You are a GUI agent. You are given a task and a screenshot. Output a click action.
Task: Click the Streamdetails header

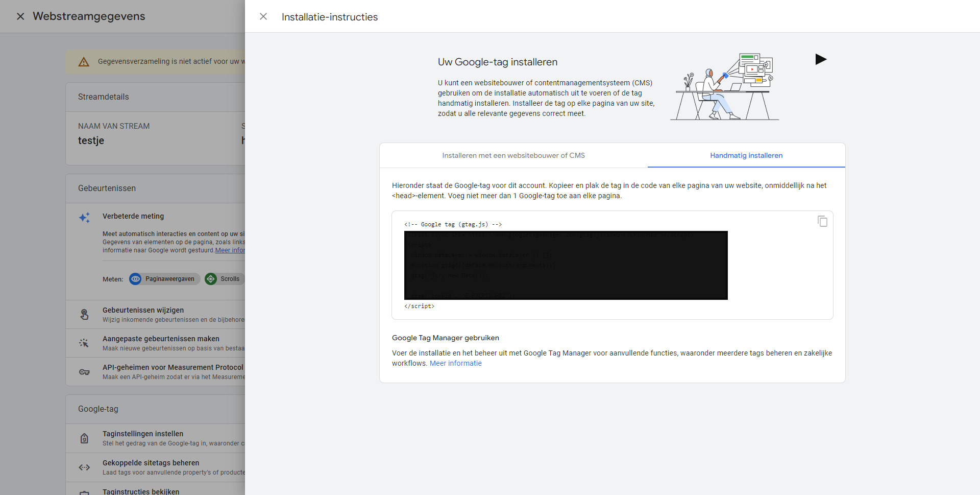pos(104,97)
